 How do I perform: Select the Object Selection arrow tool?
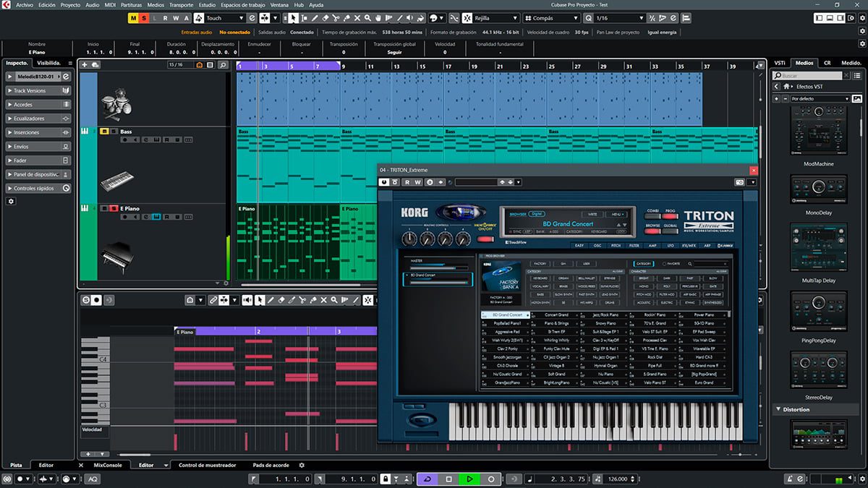294,18
